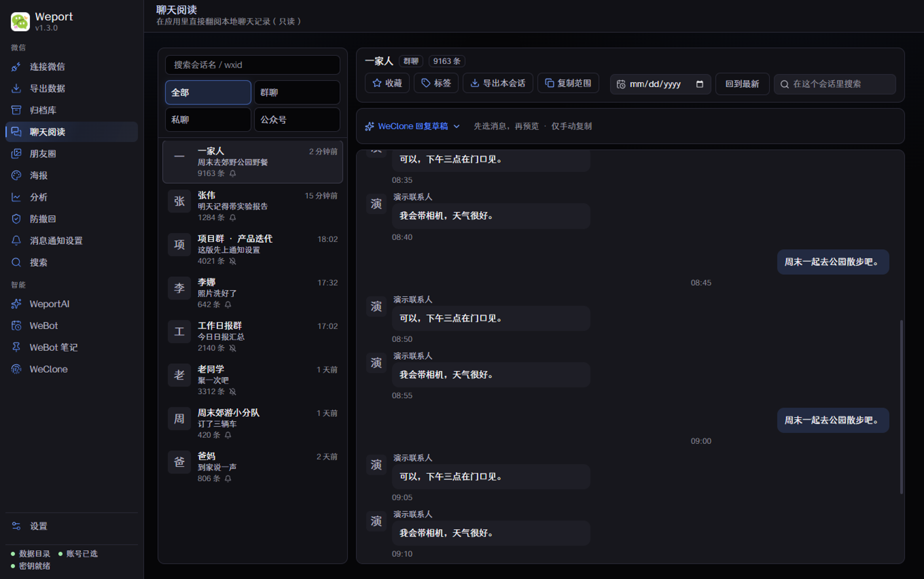The width and height of the screenshot is (924, 579).
Task: Open the mm/dd/yyyy date picker field
Action: [x=660, y=84]
